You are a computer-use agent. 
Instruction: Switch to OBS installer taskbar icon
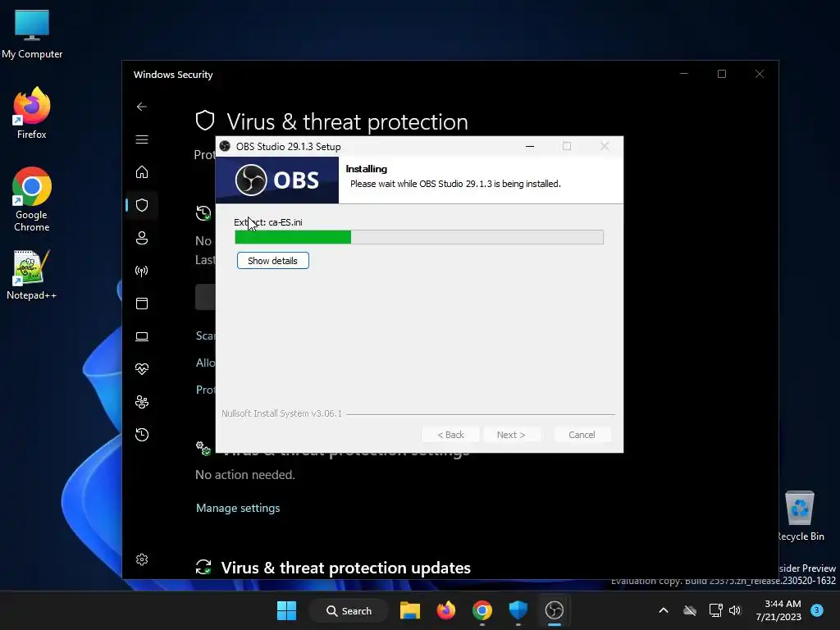point(554,610)
